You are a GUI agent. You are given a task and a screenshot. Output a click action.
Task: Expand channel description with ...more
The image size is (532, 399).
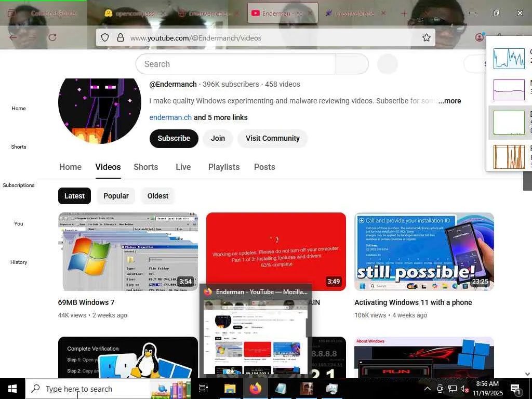449,101
